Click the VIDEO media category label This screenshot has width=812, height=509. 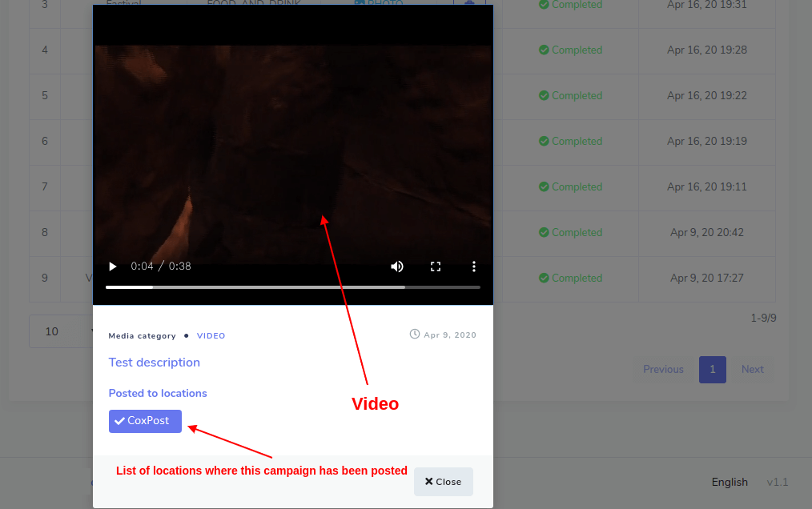[211, 336]
